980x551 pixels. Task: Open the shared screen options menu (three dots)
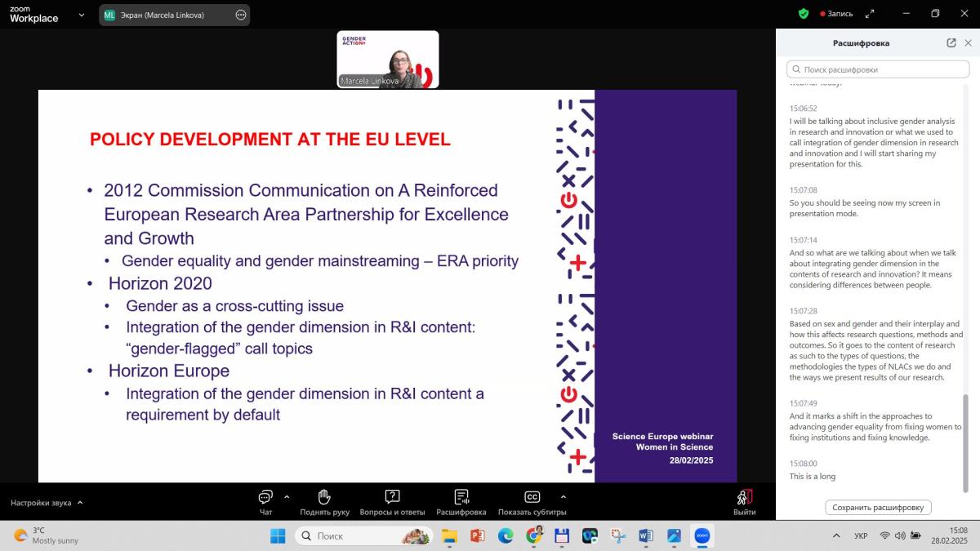click(240, 15)
